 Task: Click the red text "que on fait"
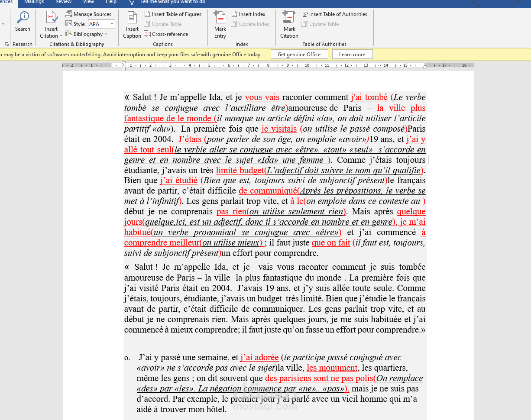click(331, 243)
